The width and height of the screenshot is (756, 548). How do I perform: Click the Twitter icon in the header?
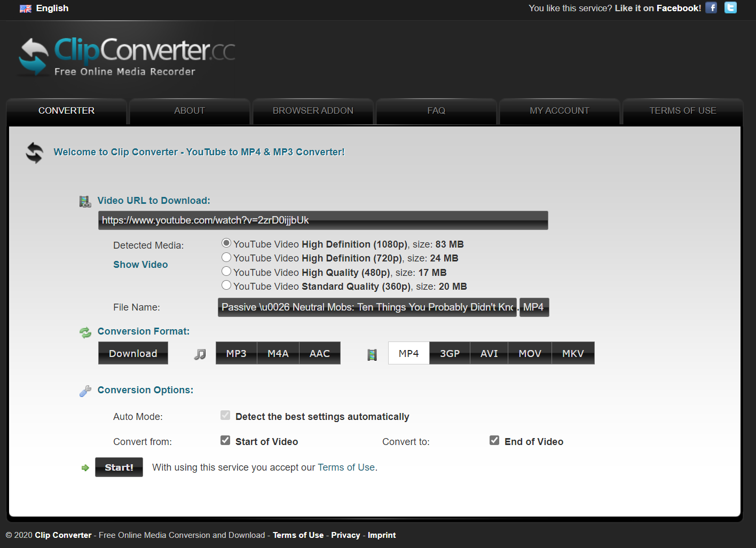[730, 7]
